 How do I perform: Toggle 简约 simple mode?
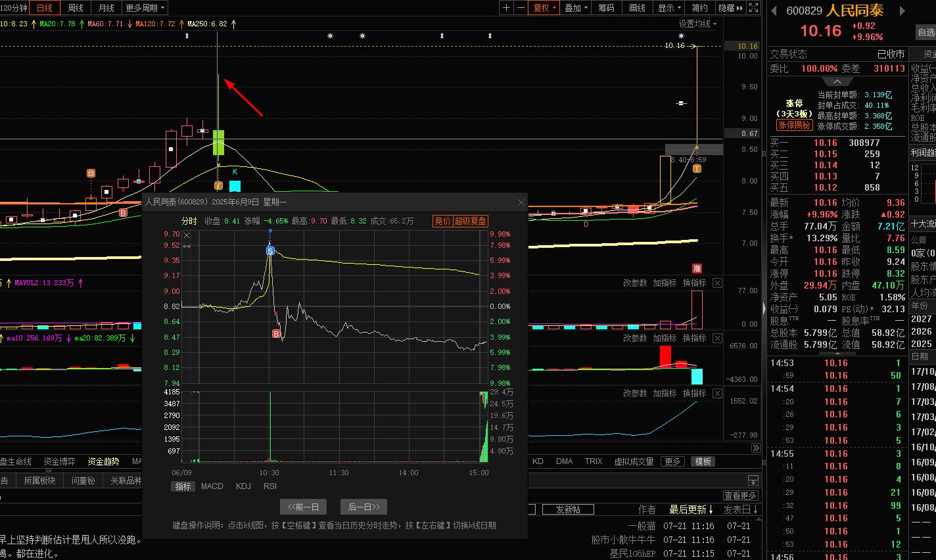click(699, 8)
